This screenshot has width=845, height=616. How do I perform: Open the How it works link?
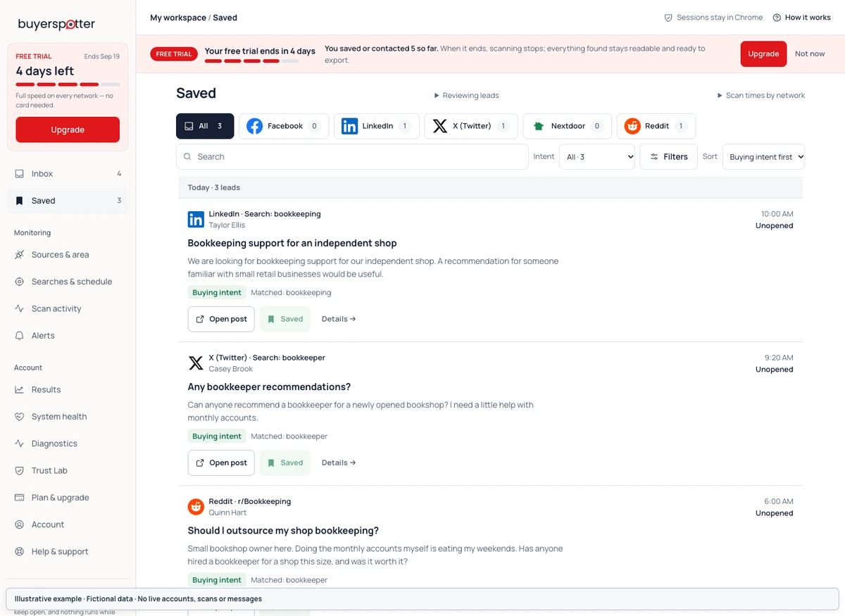(801, 18)
